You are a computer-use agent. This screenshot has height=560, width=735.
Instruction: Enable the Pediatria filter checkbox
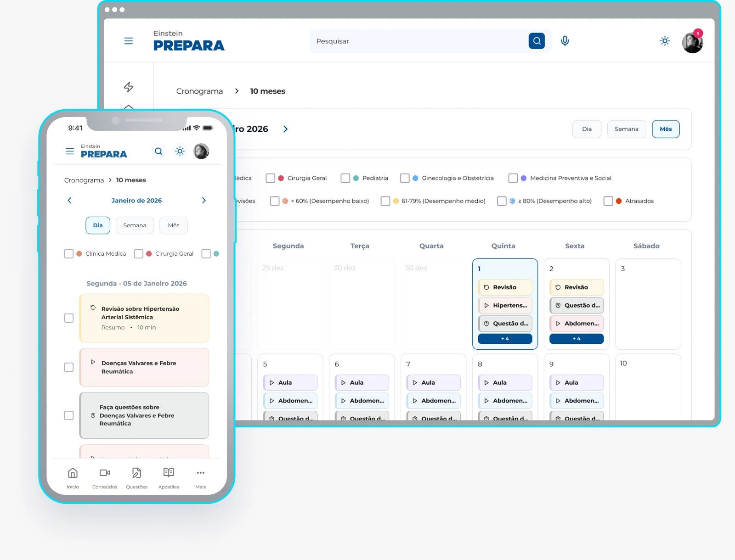tap(345, 178)
